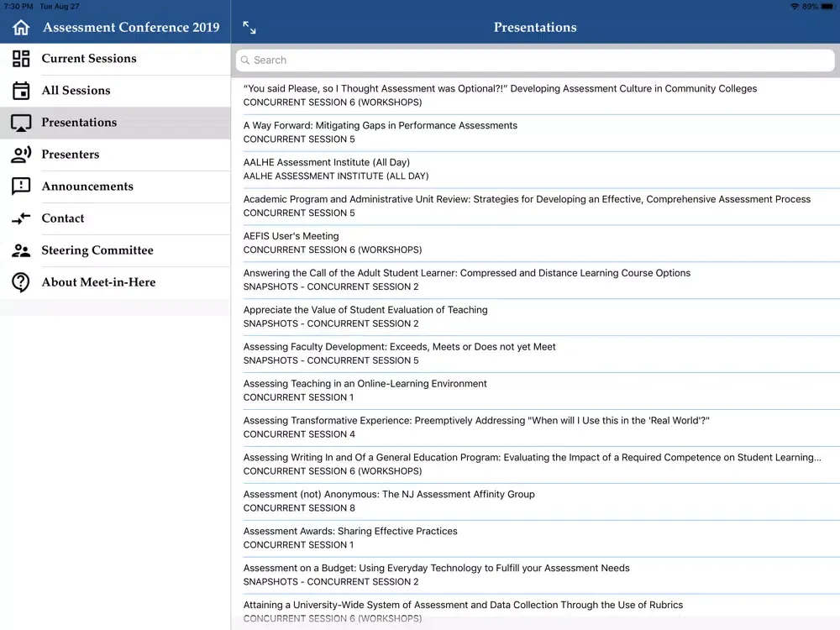The width and height of the screenshot is (840, 630).
Task: Open Academic Program and Administrative Unit Review
Action: 536,207
